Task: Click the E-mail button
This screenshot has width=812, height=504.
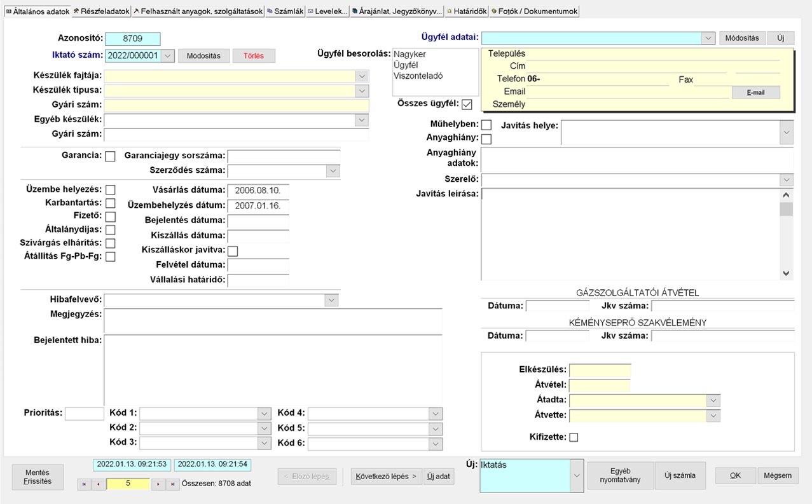Action: coord(755,93)
